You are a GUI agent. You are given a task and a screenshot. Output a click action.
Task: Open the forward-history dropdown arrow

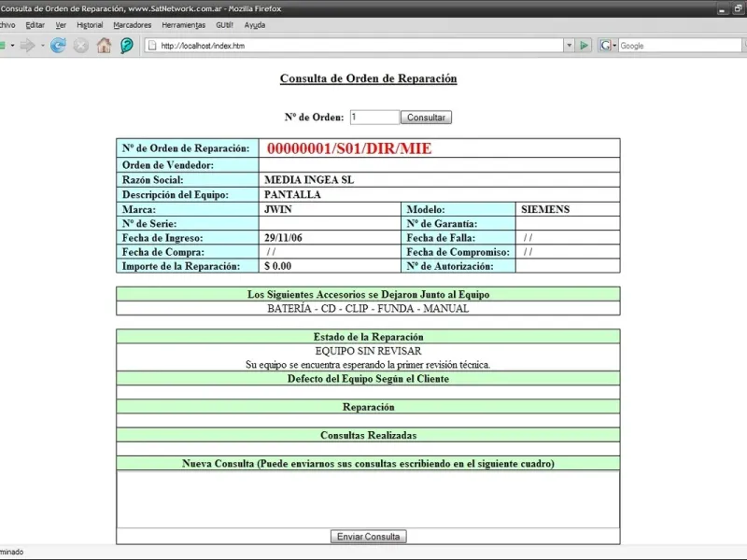point(42,46)
